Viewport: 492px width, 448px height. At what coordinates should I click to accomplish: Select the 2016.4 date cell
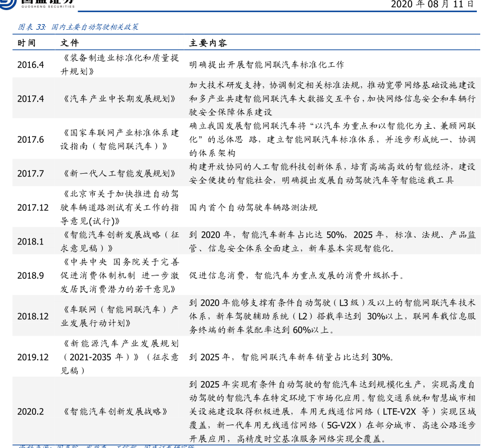click(30, 65)
